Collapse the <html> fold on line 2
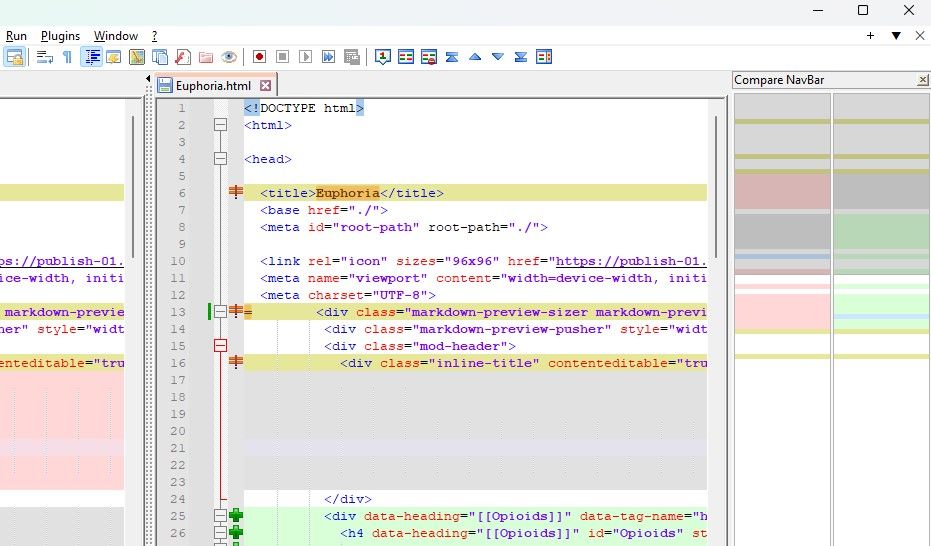The width and height of the screenshot is (931, 546). (x=221, y=125)
